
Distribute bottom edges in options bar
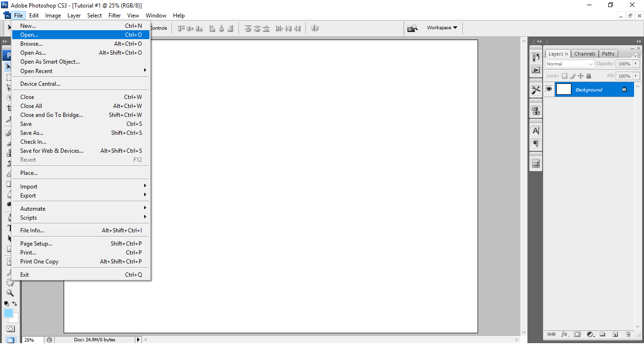point(266,28)
